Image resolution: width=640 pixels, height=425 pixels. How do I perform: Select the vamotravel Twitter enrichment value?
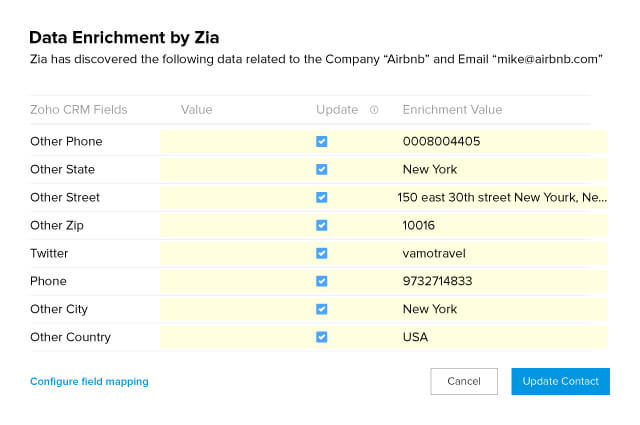pyautogui.click(x=434, y=254)
